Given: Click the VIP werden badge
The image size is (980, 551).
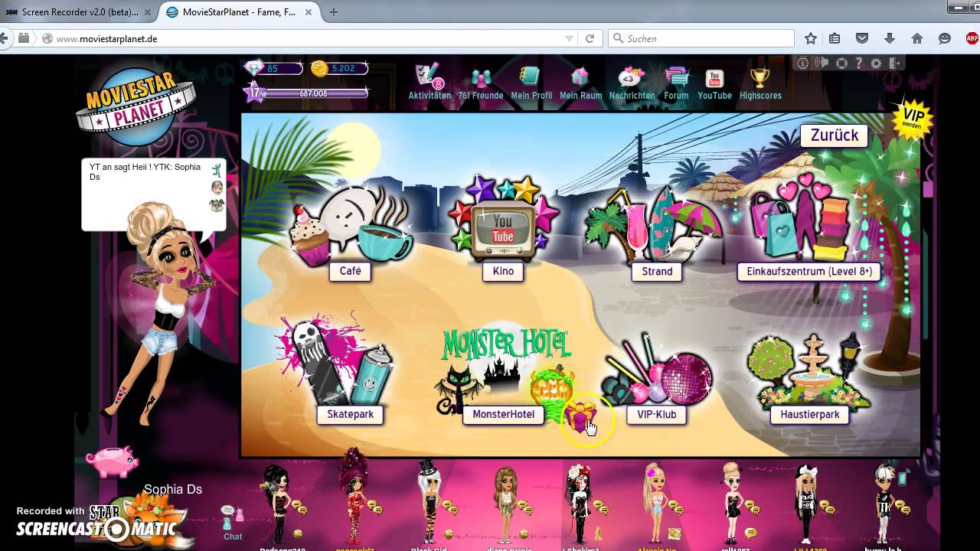Looking at the screenshot, I should point(913,119).
